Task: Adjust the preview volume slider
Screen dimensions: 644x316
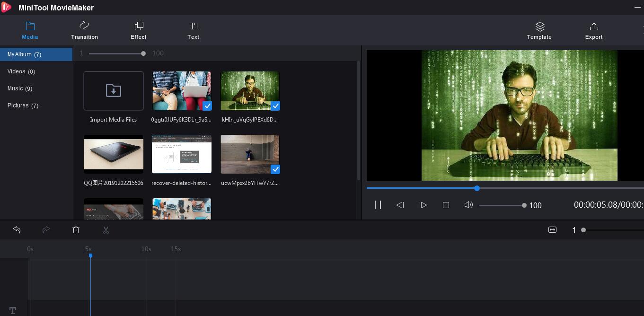Action: click(x=502, y=205)
